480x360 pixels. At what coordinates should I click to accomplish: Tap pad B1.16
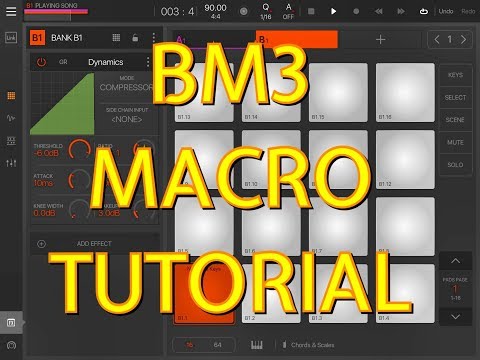(x=405, y=92)
